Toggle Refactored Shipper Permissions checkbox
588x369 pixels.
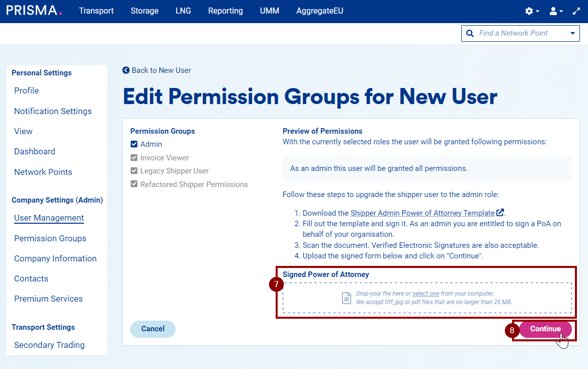134,185
